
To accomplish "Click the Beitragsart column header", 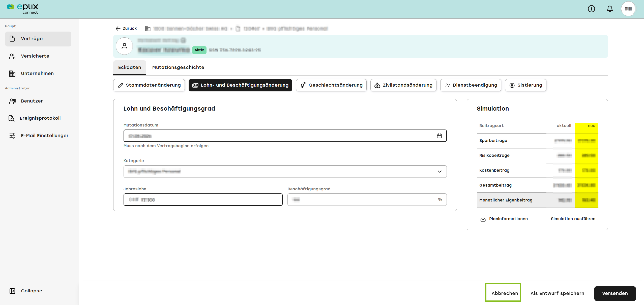I will (x=491, y=126).
